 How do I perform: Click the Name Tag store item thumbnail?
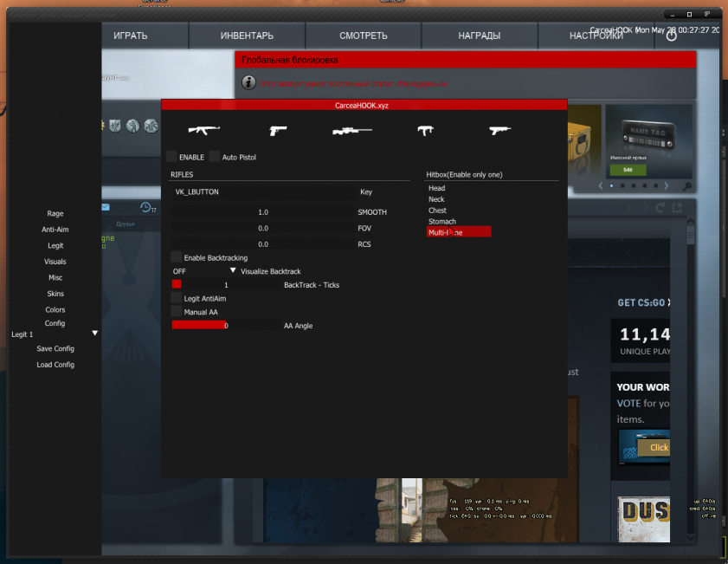tap(649, 135)
